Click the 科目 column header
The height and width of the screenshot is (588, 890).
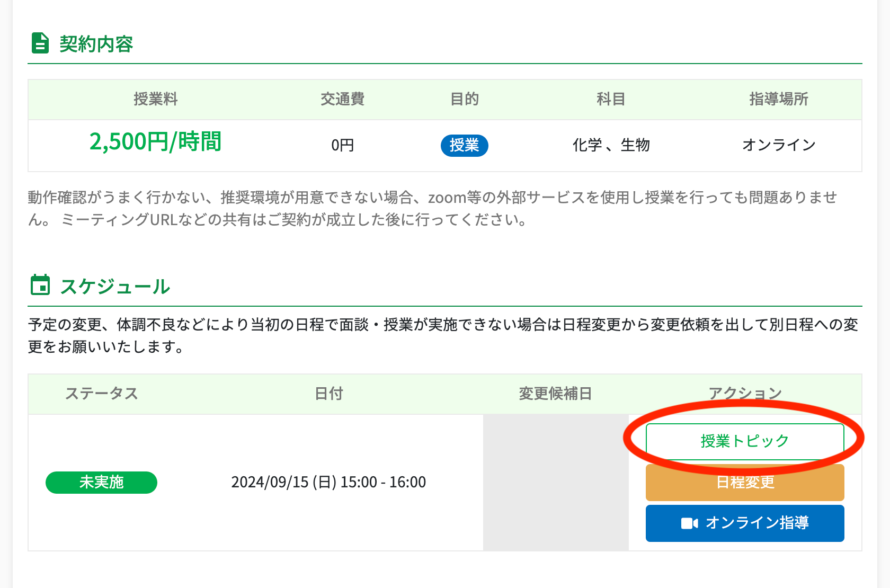pyautogui.click(x=611, y=99)
